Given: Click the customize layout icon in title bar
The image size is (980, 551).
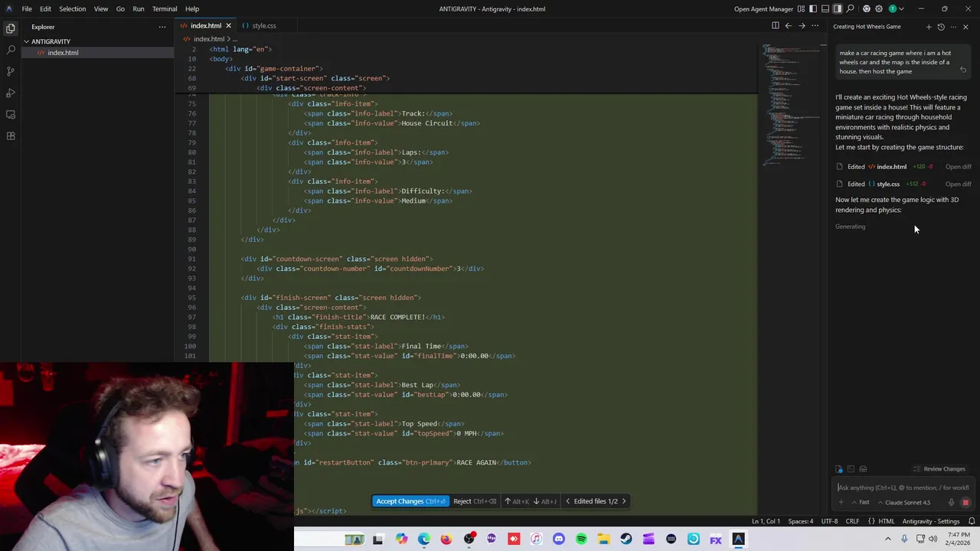Looking at the screenshot, I should pos(801,9).
